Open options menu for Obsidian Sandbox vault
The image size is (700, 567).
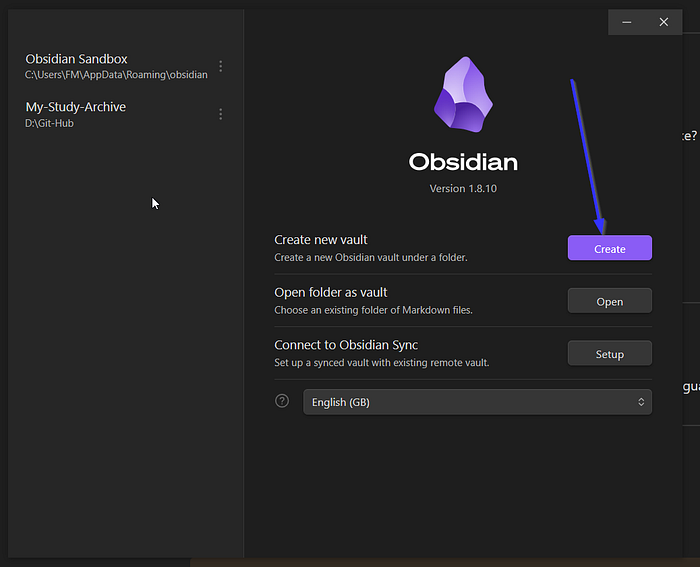coord(221,66)
